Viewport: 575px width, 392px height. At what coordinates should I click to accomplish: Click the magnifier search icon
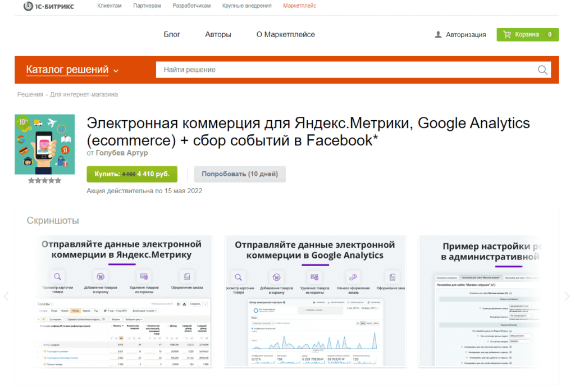[542, 70]
